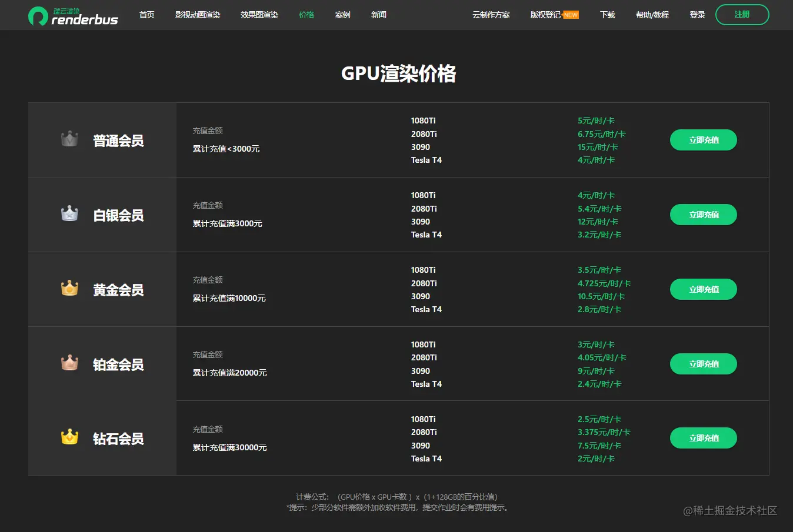This screenshot has height=532, width=793.
Task: Select the grey crown icon beside 普通会员
Action: 69,139
